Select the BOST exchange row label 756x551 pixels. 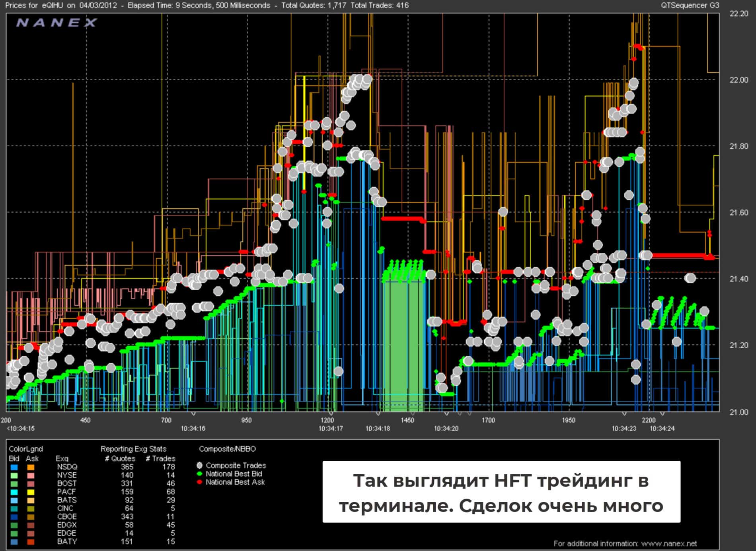pyautogui.click(x=66, y=483)
